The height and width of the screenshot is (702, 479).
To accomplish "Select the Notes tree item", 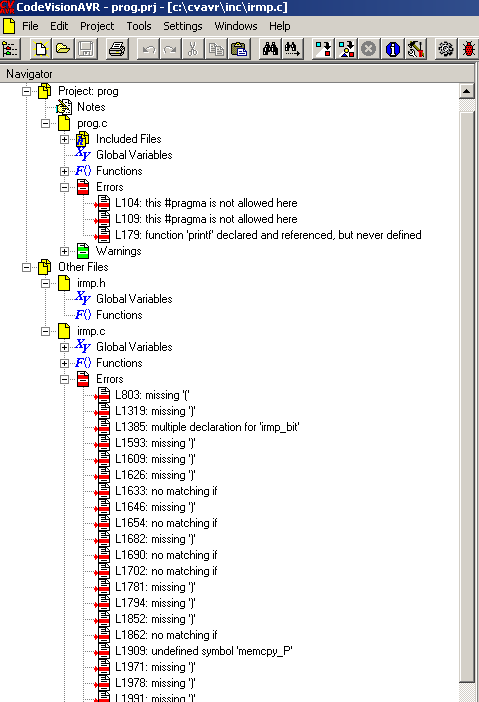I will pos(91,107).
